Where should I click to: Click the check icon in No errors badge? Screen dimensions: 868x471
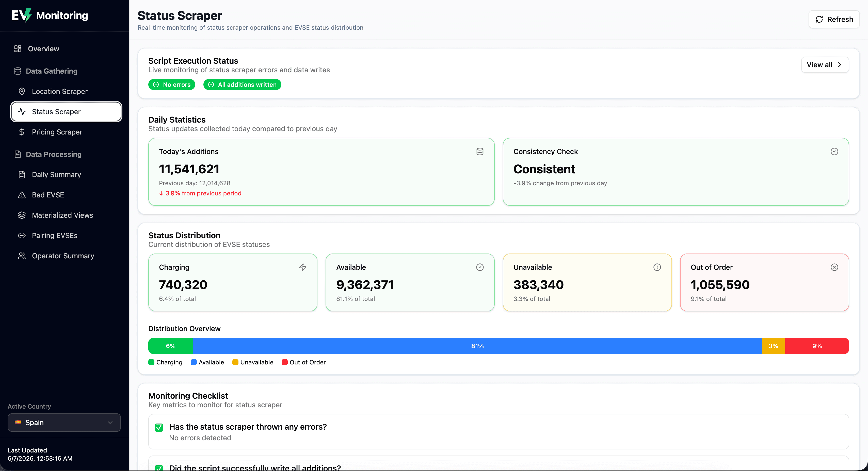[156, 85]
